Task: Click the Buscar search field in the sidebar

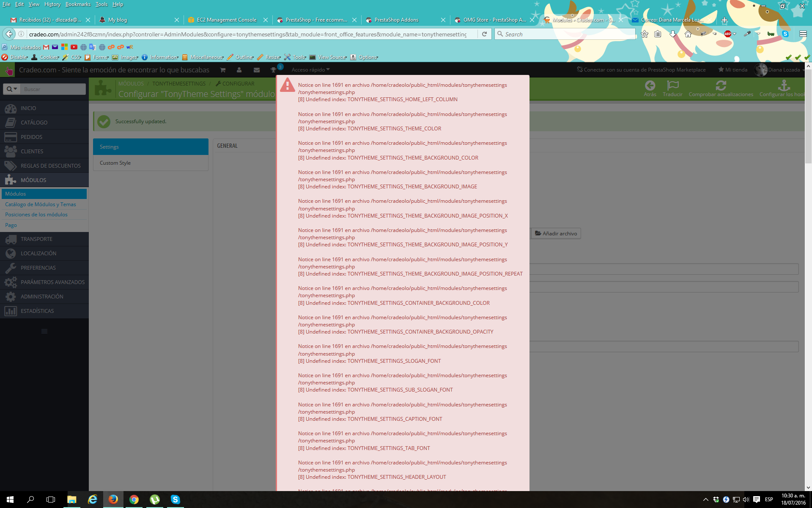Action: point(53,89)
